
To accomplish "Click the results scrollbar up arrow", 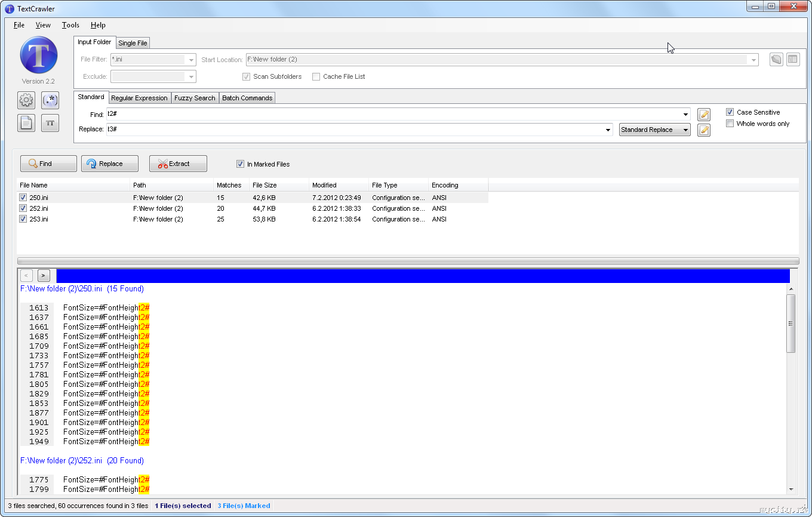I will click(791, 289).
